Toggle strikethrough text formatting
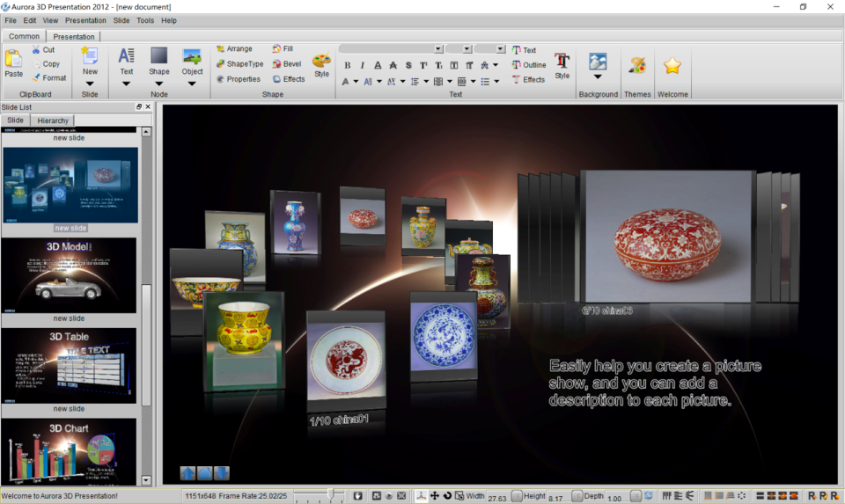This screenshot has height=504, width=845. (393, 65)
